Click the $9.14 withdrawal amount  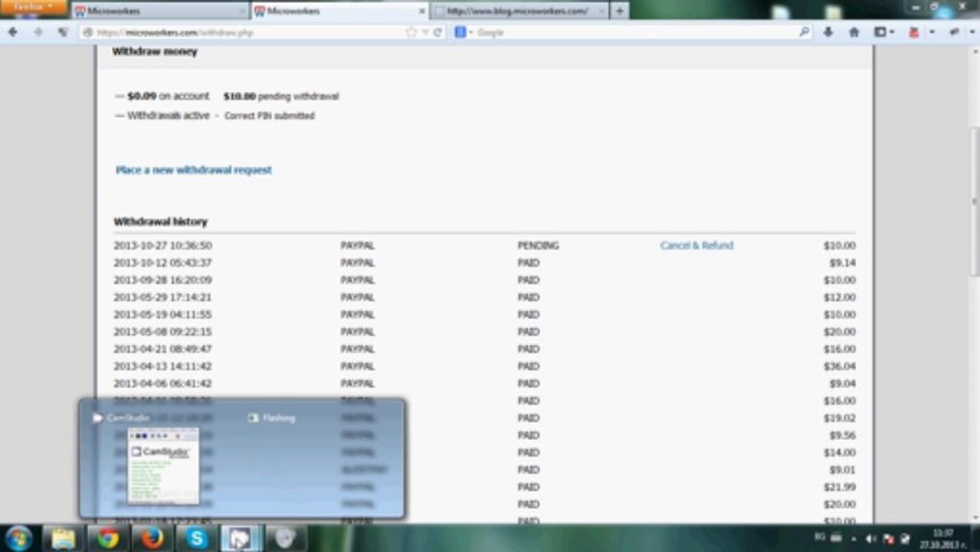click(x=842, y=263)
